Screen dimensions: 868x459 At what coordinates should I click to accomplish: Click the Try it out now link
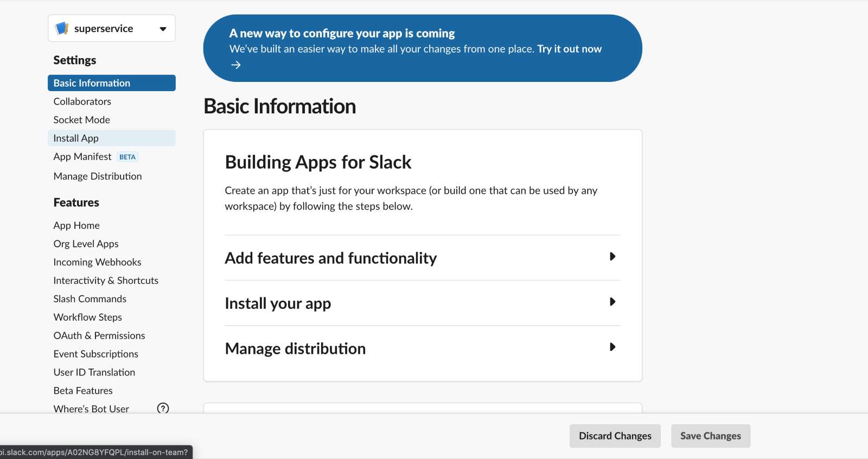[x=569, y=49]
